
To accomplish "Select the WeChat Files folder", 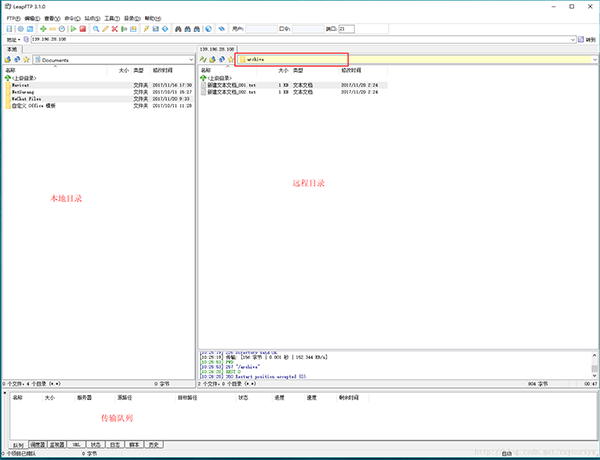I will [x=27, y=99].
